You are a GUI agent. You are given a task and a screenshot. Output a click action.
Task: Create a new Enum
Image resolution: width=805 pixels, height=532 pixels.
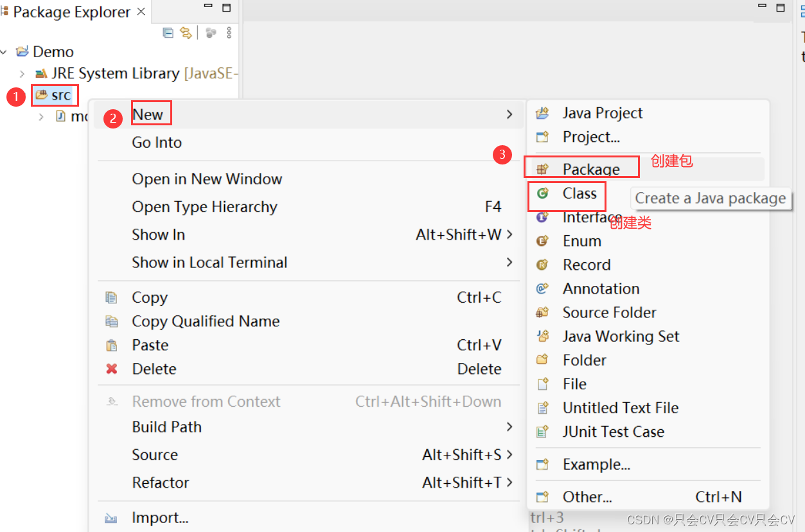pyautogui.click(x=581, y=240)
